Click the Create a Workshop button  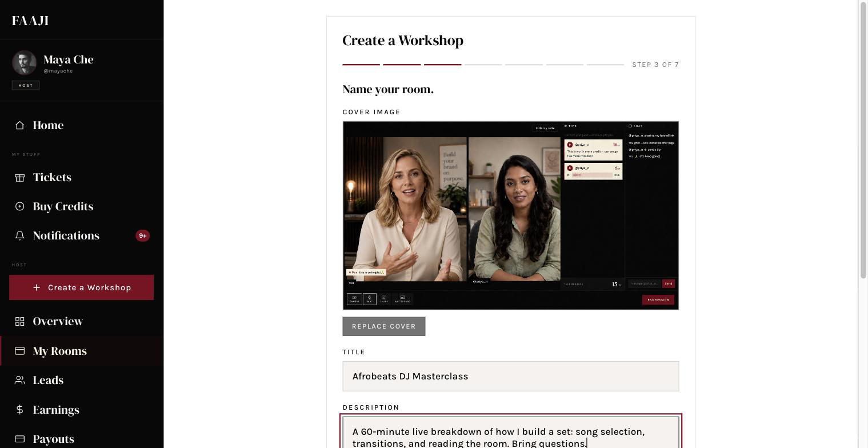pos(82,287)
